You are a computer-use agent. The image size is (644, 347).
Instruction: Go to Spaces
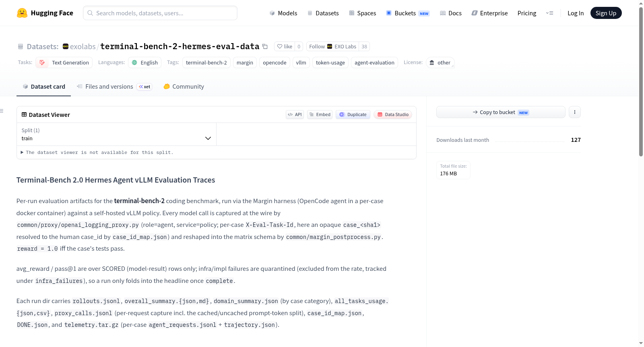click(x=362, y=13)
